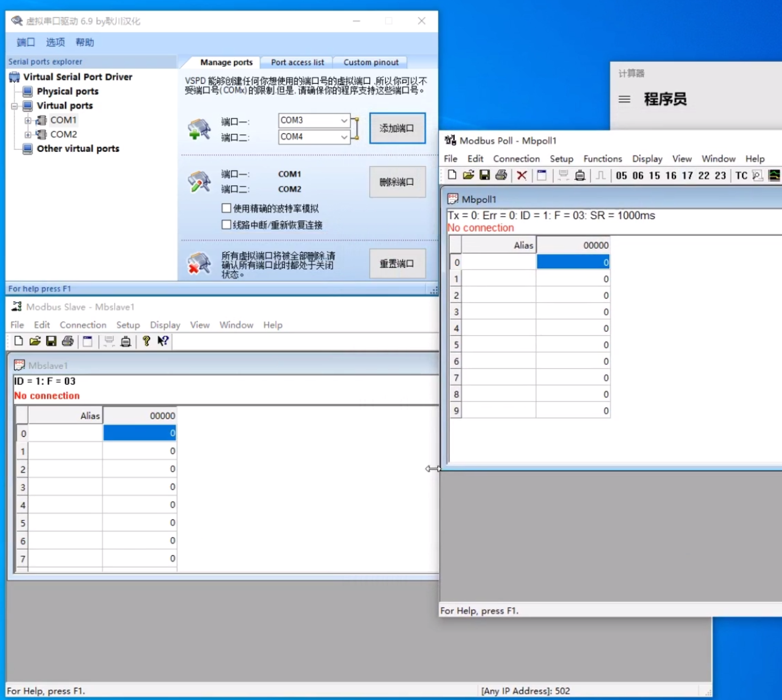
Task: Click New icon in Modbus Slave toolbar
Action: pyautogui.click(x=19, y=341)
